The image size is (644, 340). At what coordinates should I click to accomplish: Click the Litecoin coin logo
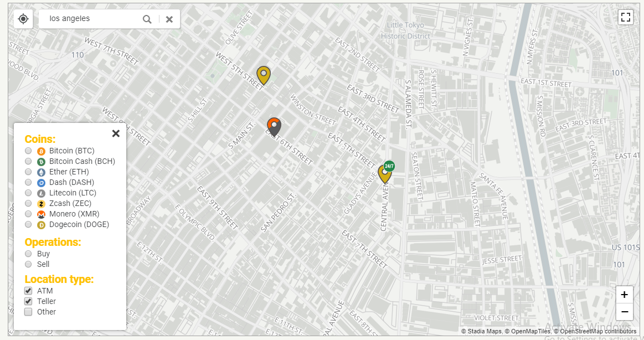point(41,193)
